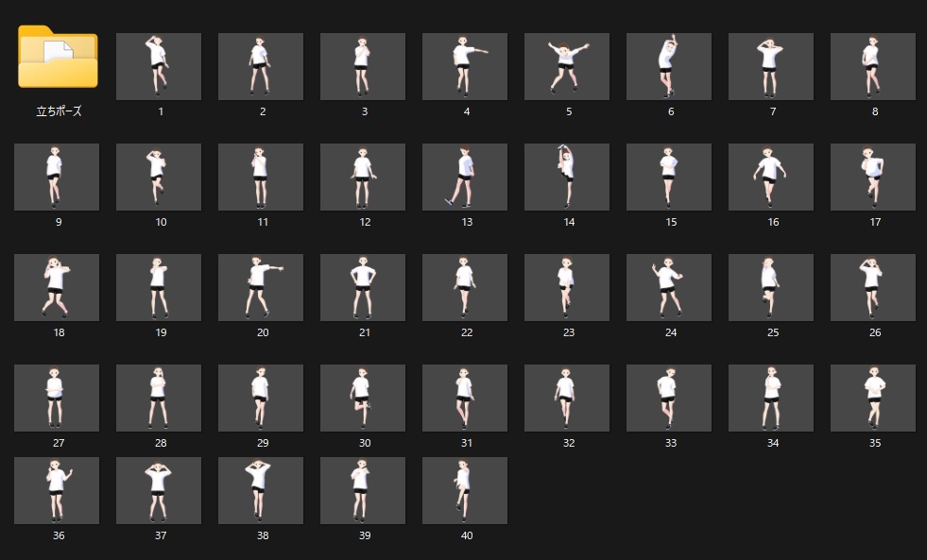Viewport: 927px width, 560px height.
Task: Select pose thumbnail 38
Action: 261,490
